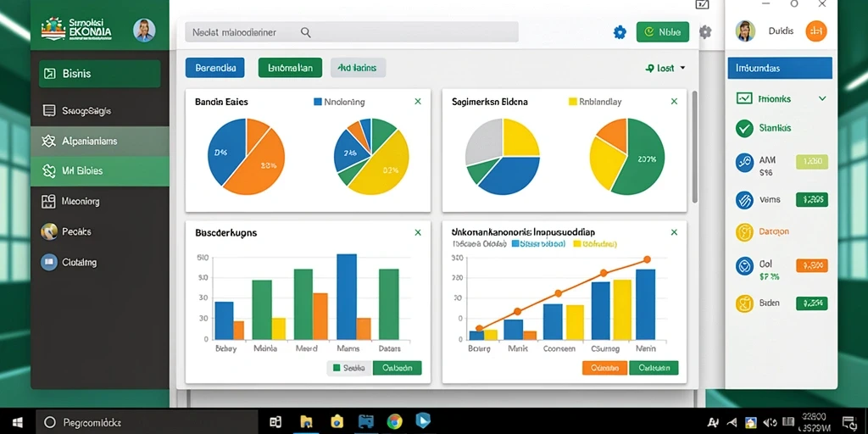Switch to the Barendisa tab
868x434 pixels.
[x=214, y=68]
